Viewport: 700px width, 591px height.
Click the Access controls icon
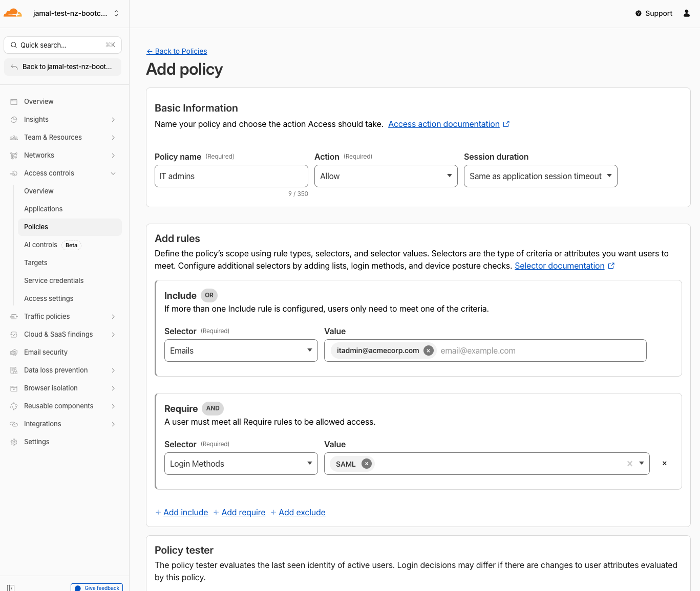click(x=14, y=173)
